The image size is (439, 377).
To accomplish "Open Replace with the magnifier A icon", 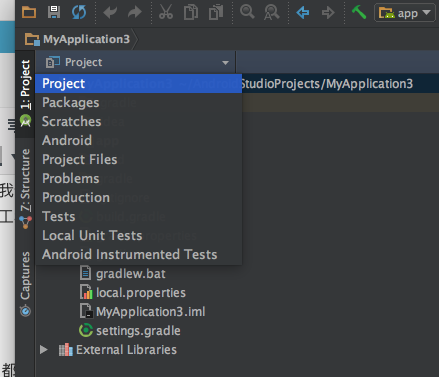I will [x=272, y=13].
